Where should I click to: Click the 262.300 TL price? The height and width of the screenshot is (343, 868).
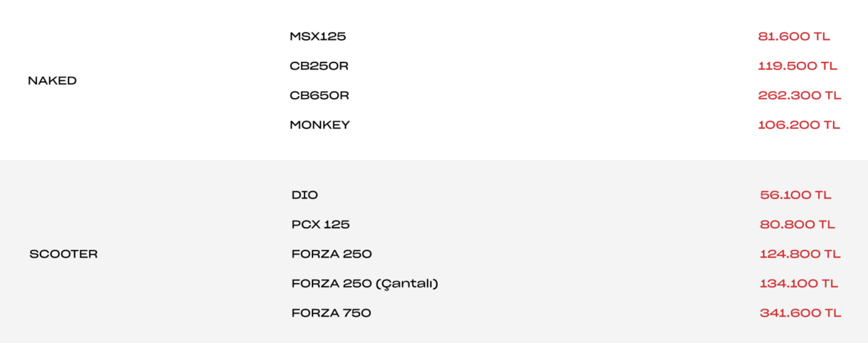coord(800,95)
